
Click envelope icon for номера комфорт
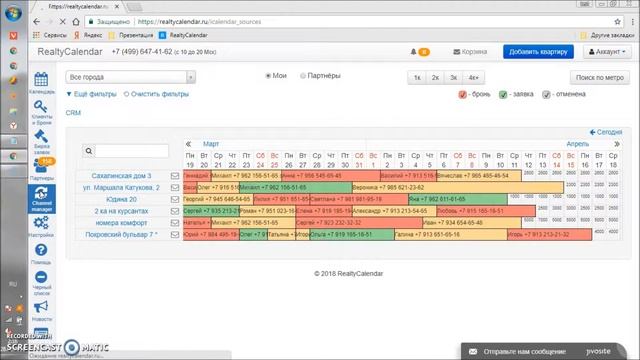(175, 223)
